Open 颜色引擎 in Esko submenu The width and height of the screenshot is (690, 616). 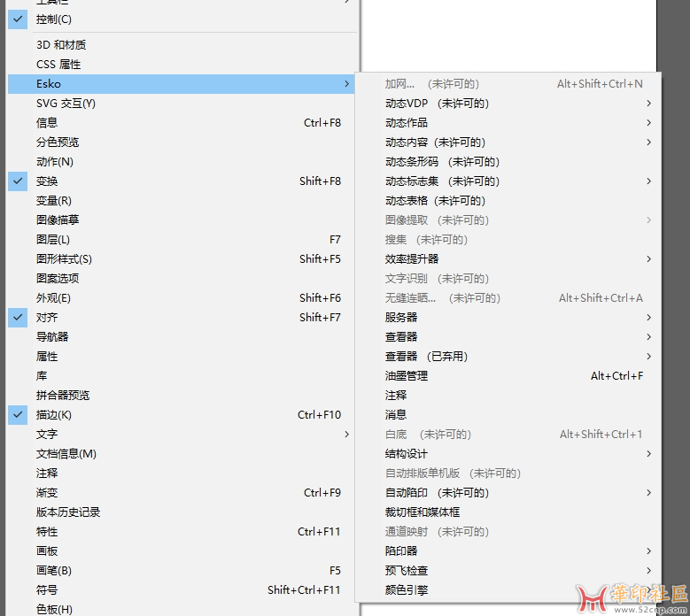pos(508,590)
